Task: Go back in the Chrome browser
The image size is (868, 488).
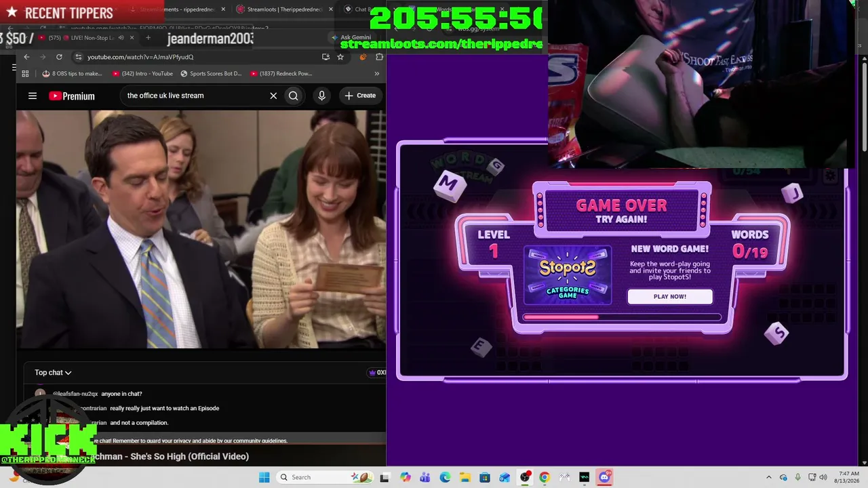Action: (26, 57)
